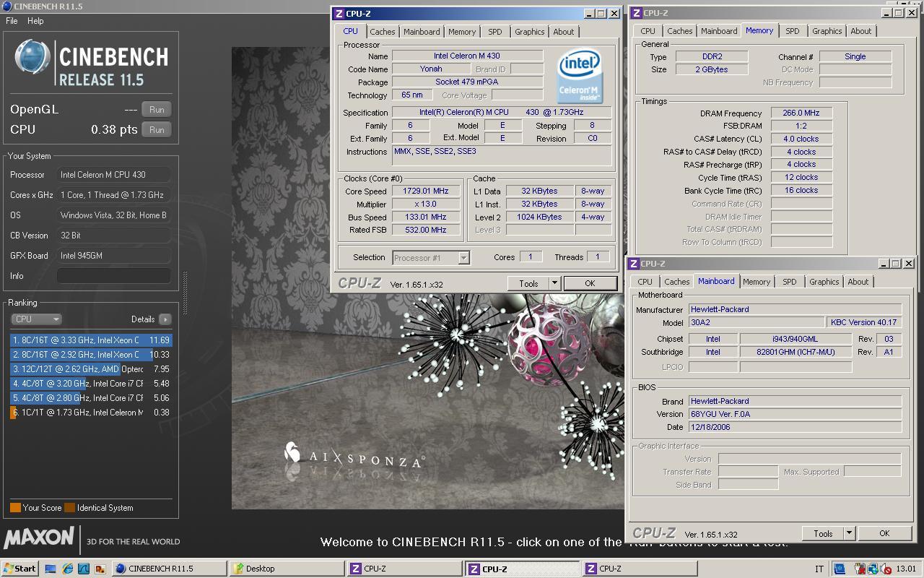The height and width of the screenshot is (578, 924).
Task: Switch to CPU tab in CPU-Z Memory window
Action: tap(648, 31)
